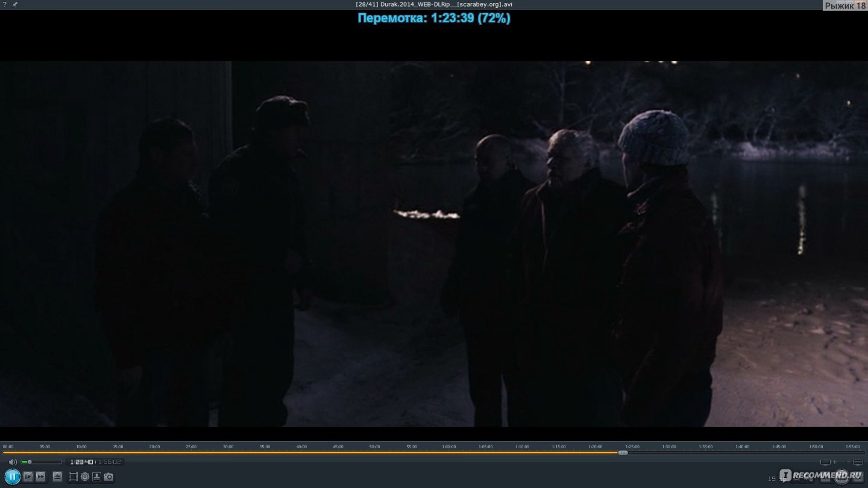Click the video picture area
Image resolution: width=868 pixels, height=488 pixels.
tap(434, 243)
